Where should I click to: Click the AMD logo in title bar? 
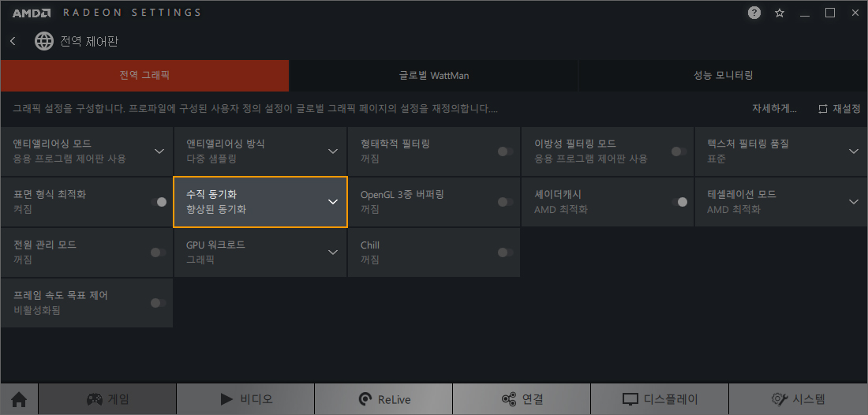(x=32, y=13)
